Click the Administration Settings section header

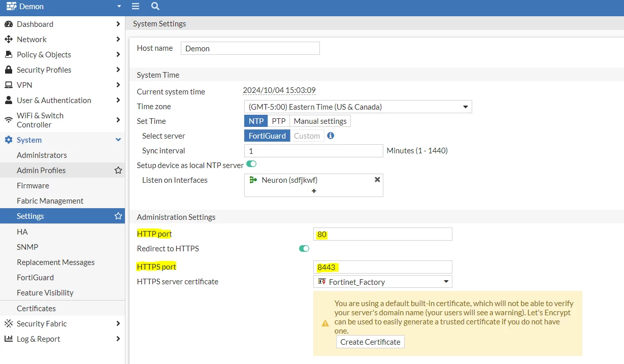[176, 217]
